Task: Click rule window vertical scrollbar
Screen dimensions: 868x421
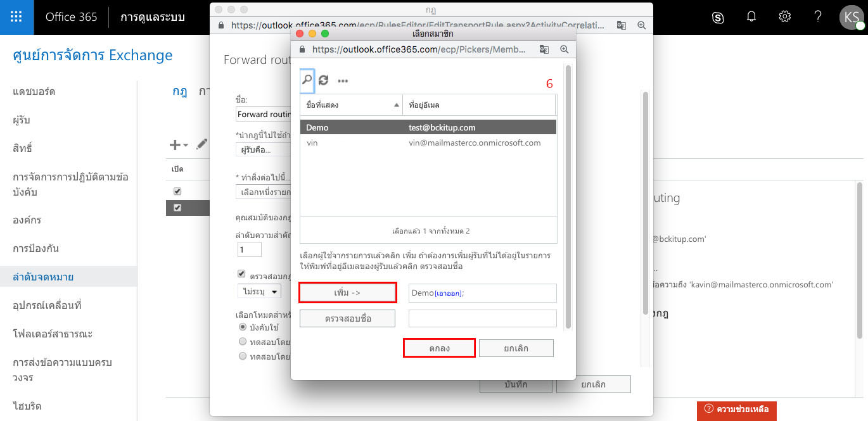Action: [645, 203]
